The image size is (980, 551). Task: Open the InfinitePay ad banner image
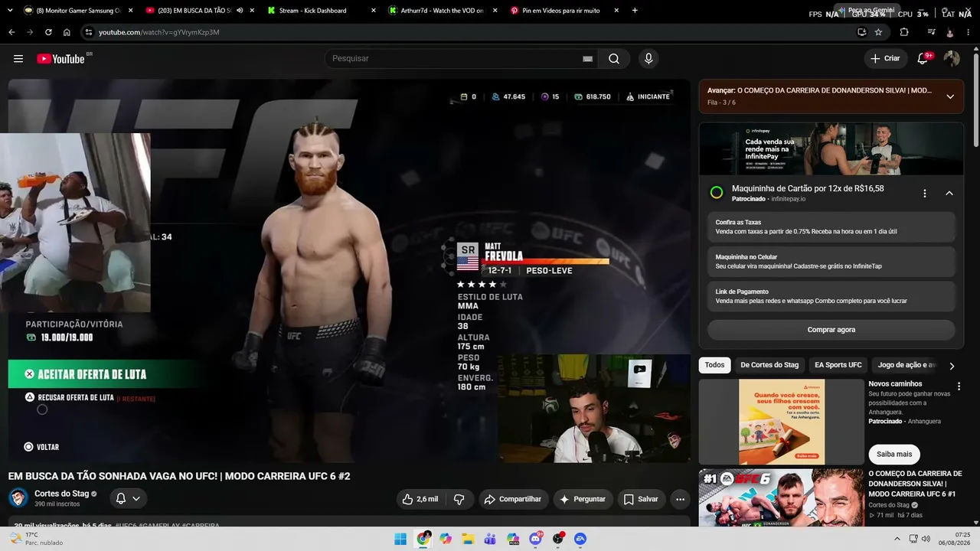(831, 149)
